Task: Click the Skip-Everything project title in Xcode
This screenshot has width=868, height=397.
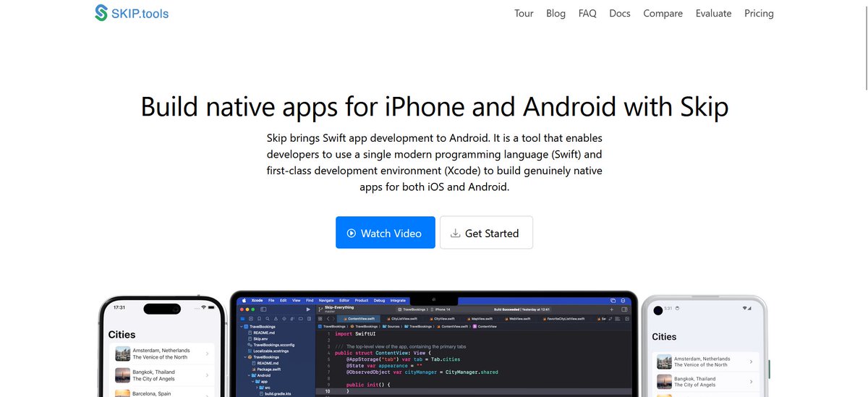Action: [339, 307]
